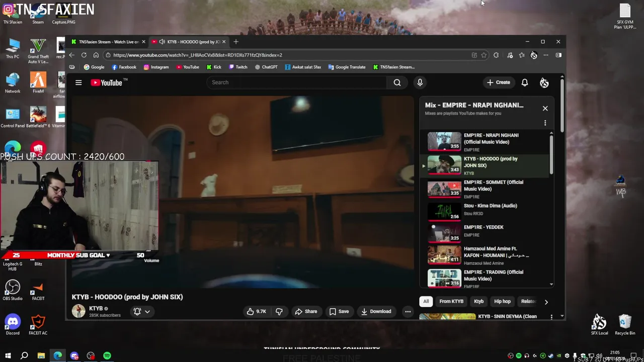
Task: Select the Ktyb filter chip
Action: click(478, 301)
